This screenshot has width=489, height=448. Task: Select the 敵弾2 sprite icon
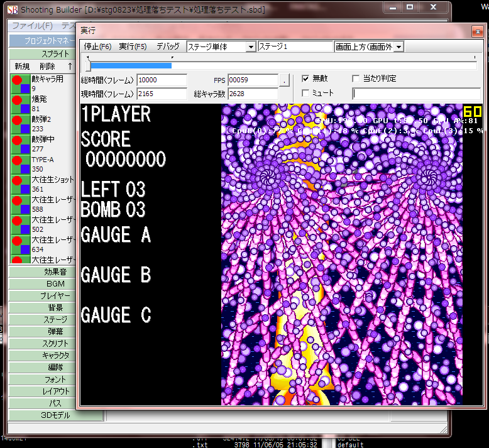(x=21, y=124)
